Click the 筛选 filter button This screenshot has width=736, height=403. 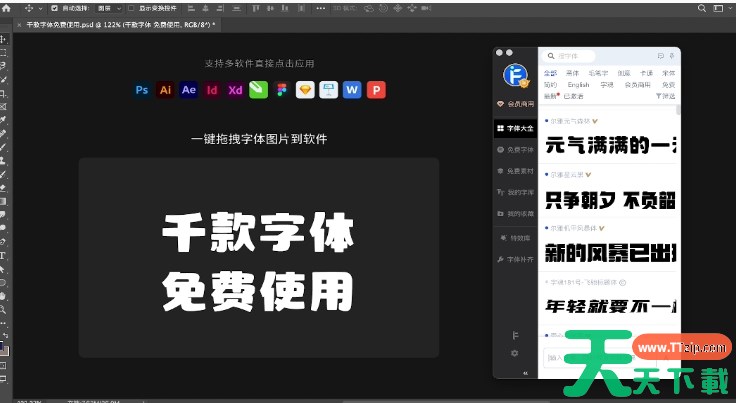667,96
